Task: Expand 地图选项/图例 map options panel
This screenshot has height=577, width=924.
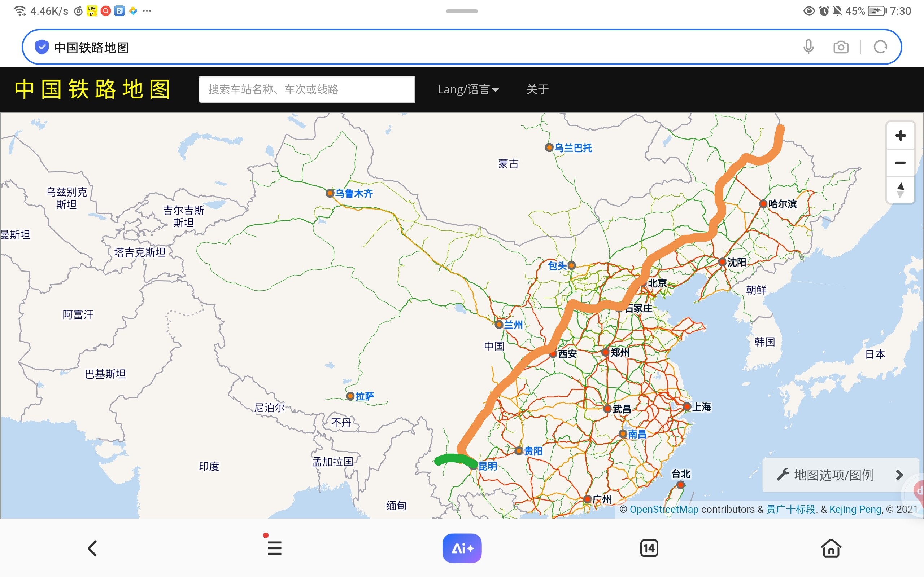Action: (x=840, y=475)
